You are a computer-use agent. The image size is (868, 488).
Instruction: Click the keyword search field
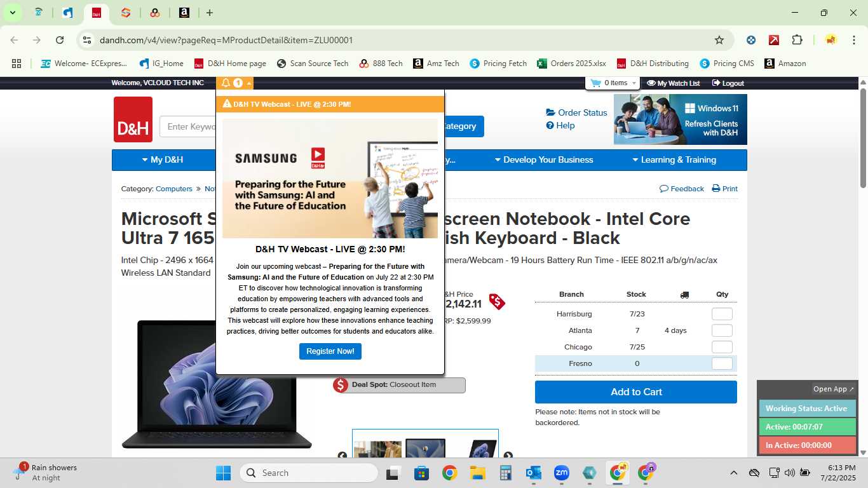coord(188,126)
